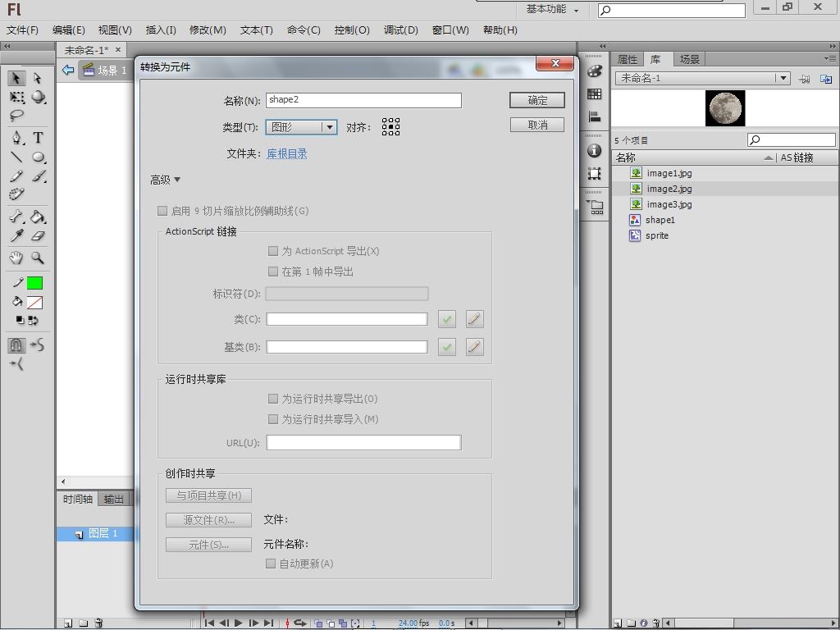Select the Lasso tool
This screenshot has width=840, height=630.
point(16,115)
